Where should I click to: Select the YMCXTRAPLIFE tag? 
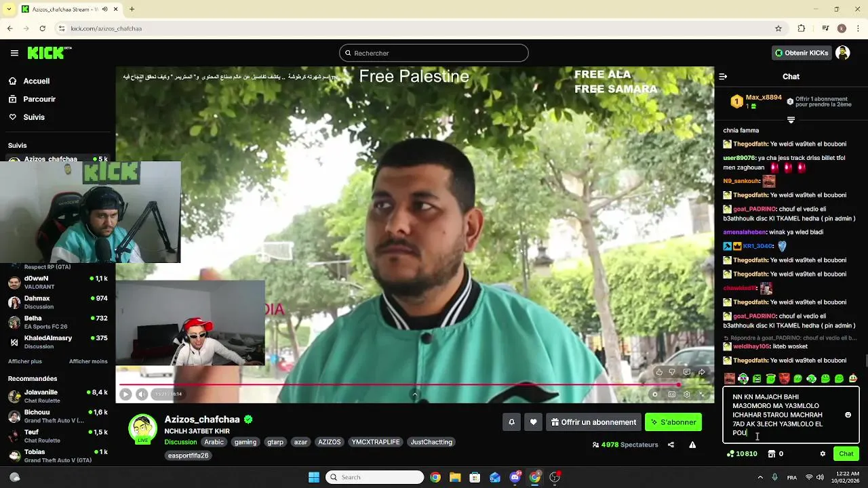[376, 442]
